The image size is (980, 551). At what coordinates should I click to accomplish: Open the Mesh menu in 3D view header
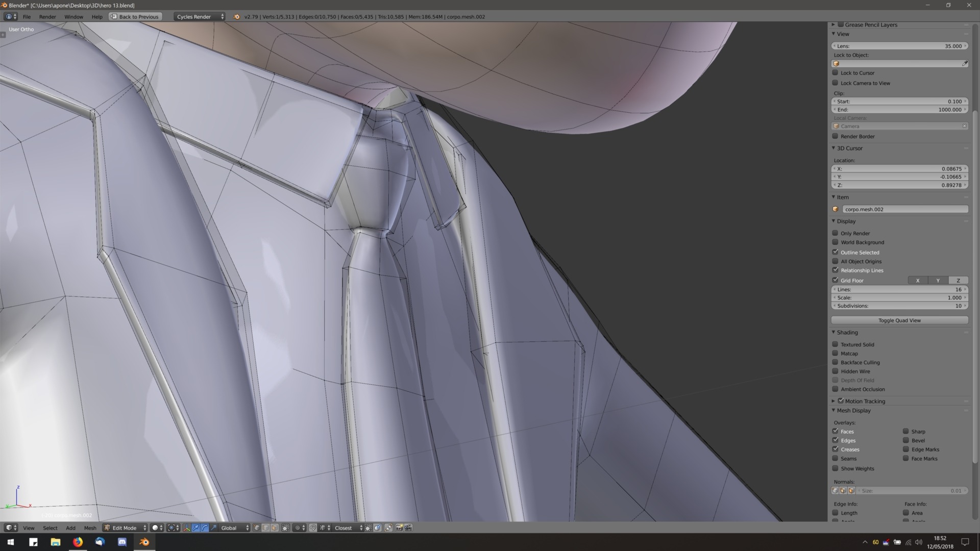click(x=90, y=528)
